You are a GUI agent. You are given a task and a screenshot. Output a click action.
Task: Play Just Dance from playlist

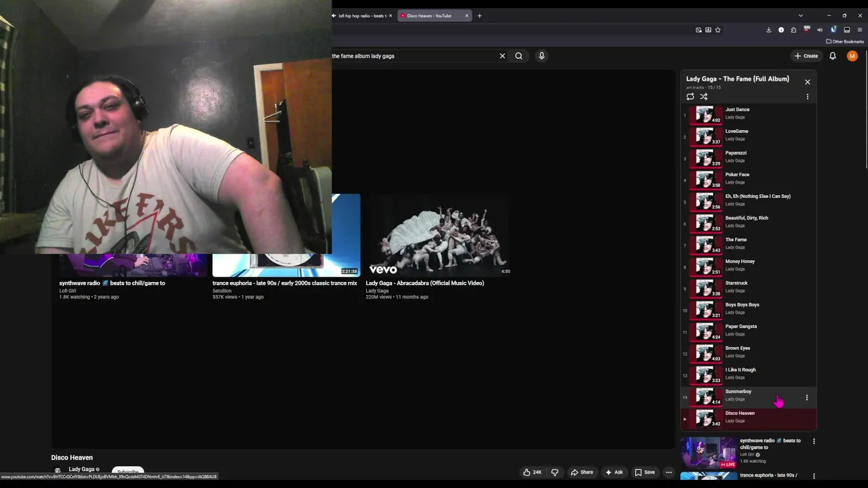tap(749, 114)
